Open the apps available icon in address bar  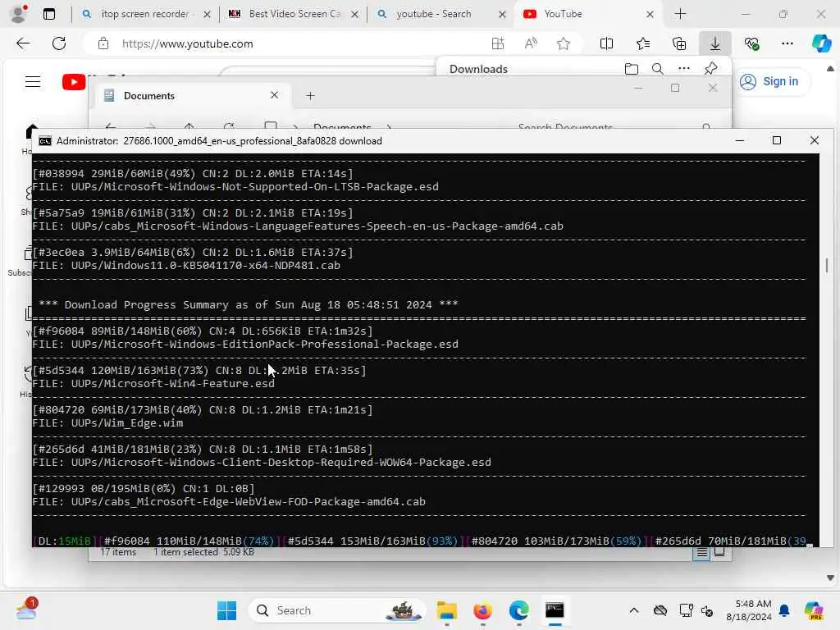498,43
